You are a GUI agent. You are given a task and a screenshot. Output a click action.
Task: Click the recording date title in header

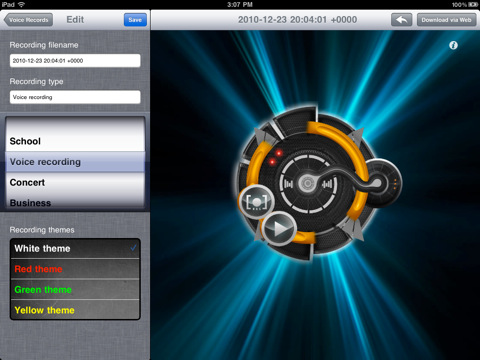(297, 20)
